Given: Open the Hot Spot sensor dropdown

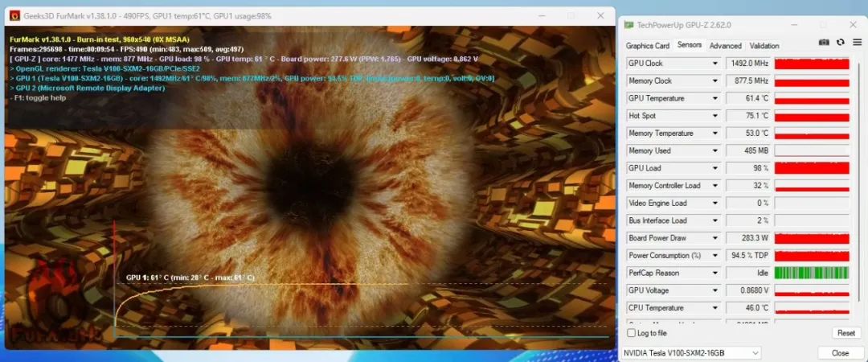Looking at the screenshot, I should pos(715,116).
